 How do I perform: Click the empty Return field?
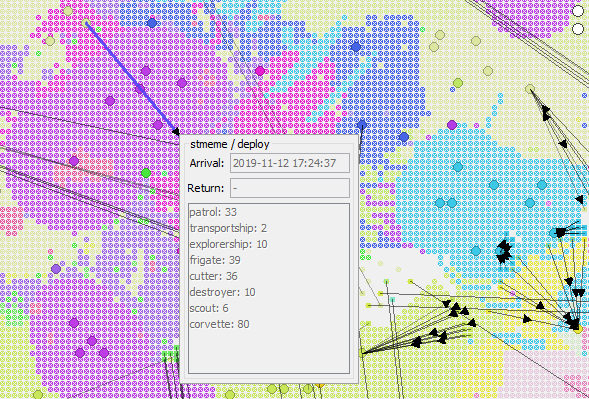pos(290,188)
